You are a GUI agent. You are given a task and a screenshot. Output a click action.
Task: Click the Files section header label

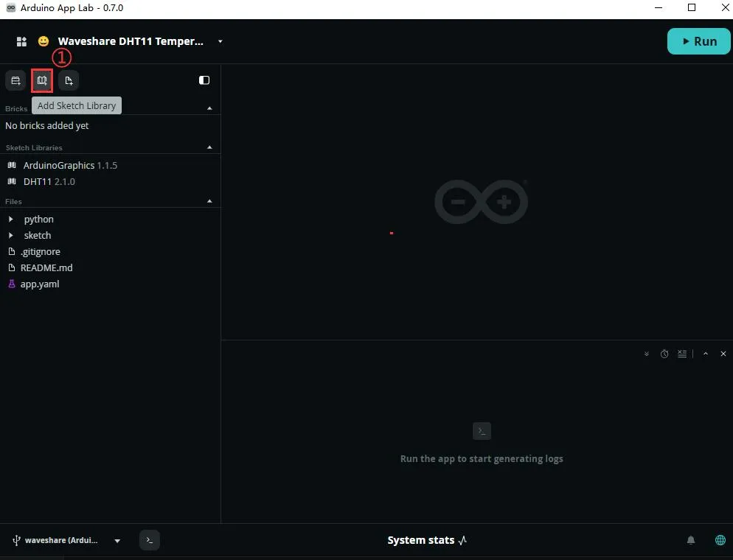(x=13, y=201)
